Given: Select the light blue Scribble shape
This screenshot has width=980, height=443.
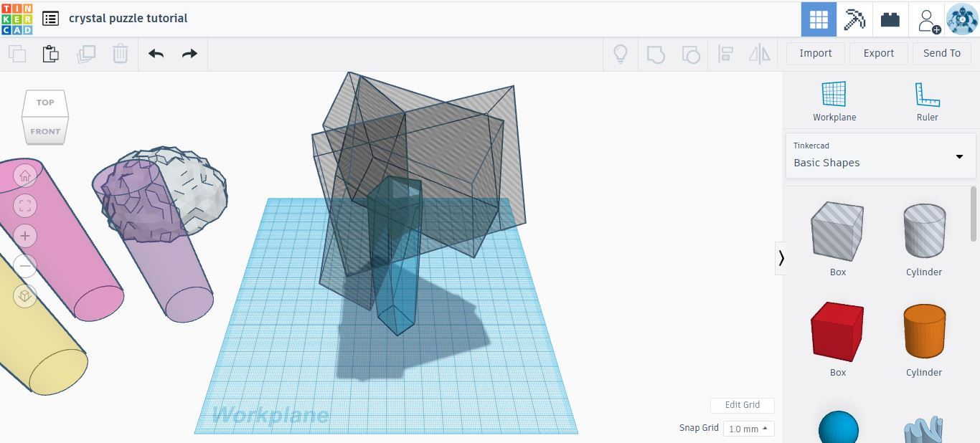Looking at the screenshot, I should point(924,429).
